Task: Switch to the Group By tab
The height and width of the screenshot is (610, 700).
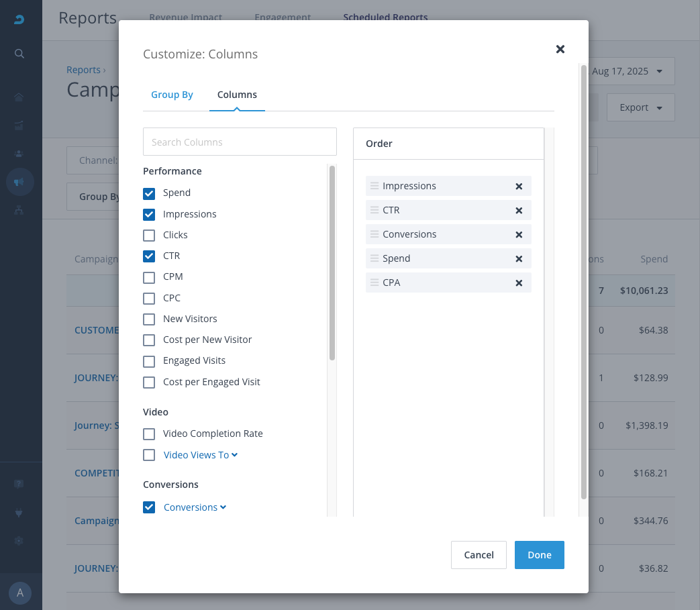Action: pyautogui.click(x=172, y=95)
